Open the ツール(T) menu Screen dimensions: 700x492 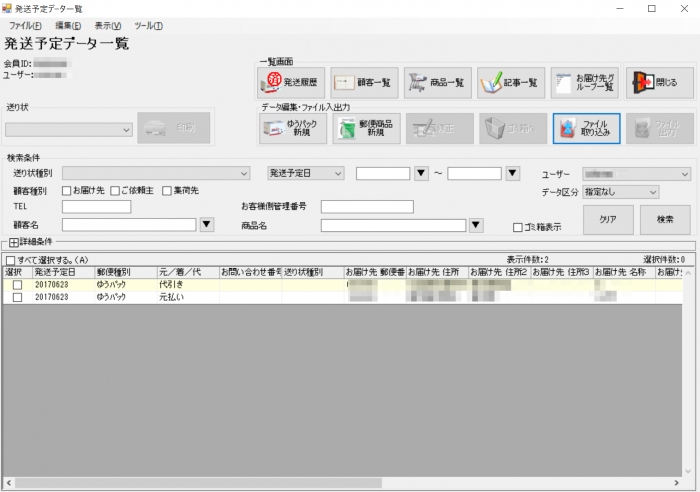pyautogui.click(x=149, y=26)
